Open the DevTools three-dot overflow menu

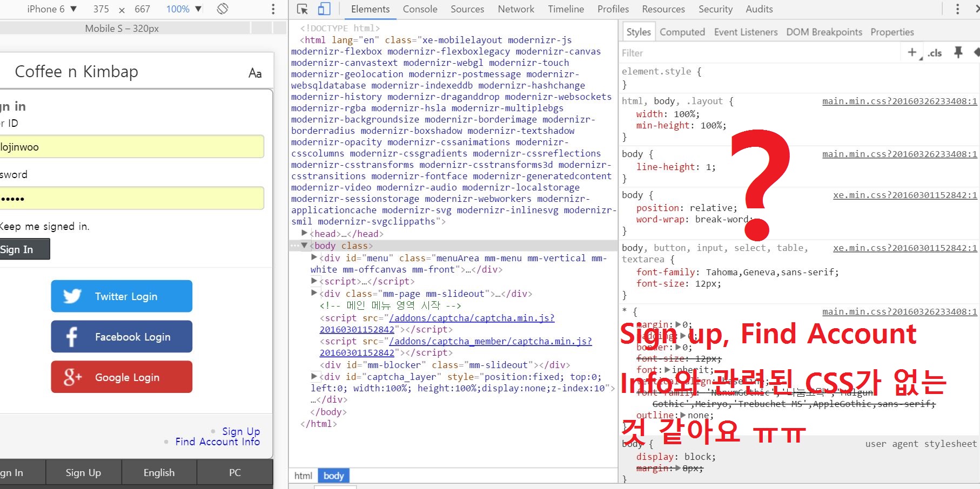957,9
